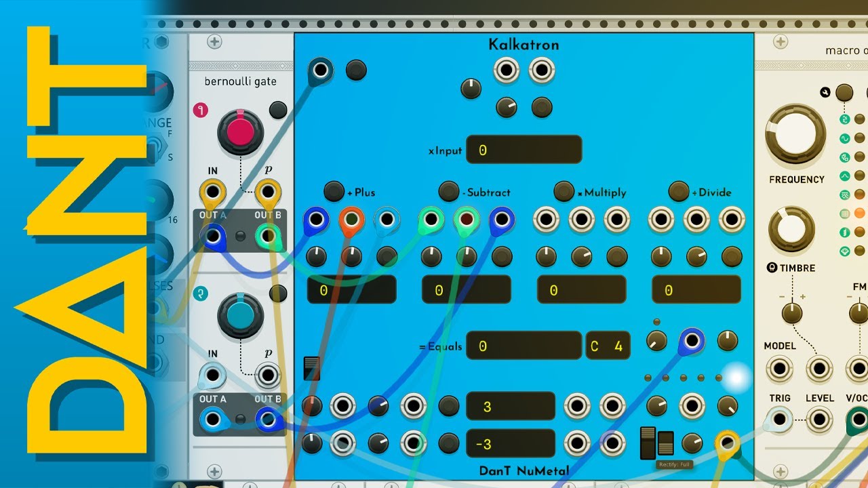Image resolution: width=868 pixels, height=488 pixels.
Task: Click the Multiply result display
Action: (582, 290)
